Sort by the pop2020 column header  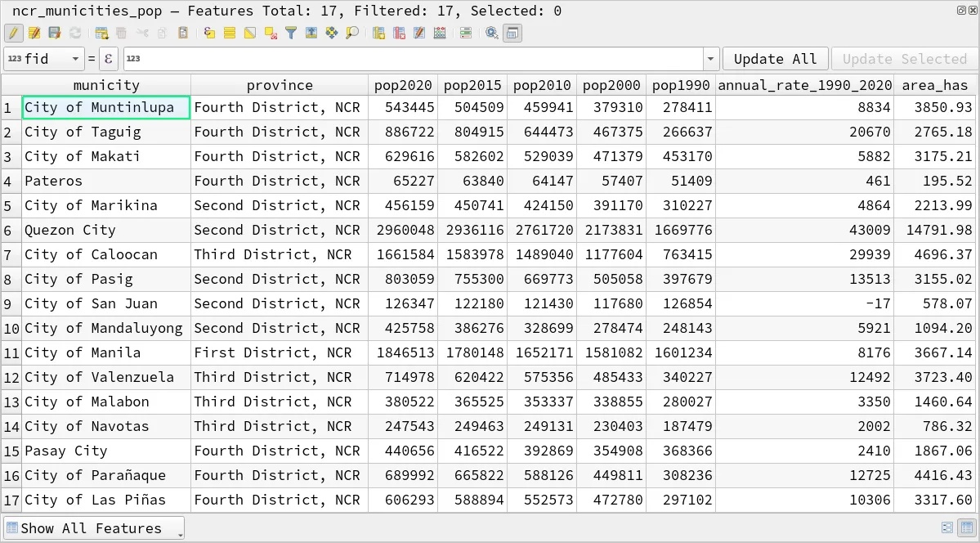click(x=403, y=85)
